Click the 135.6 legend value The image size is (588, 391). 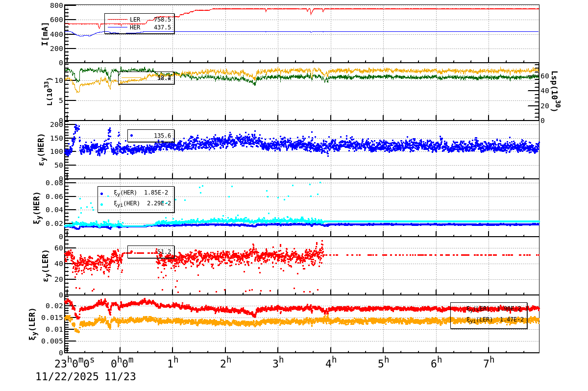tap(162, 136)
